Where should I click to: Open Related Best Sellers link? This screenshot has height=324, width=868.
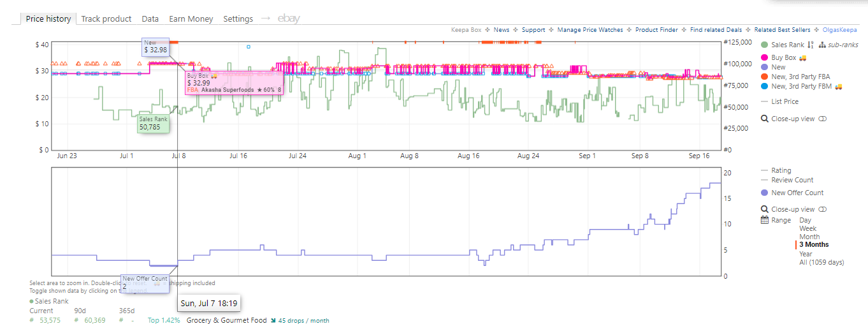782,30
